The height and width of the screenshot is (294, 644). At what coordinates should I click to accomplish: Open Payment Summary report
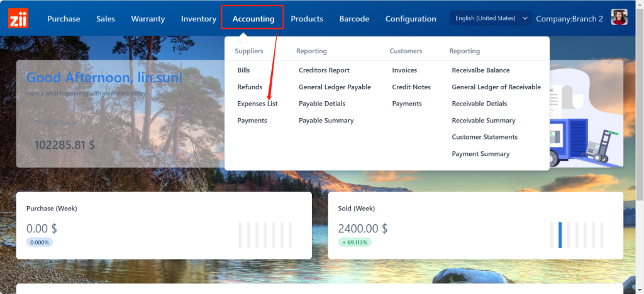pyautogui.click(x=480, y=154)
